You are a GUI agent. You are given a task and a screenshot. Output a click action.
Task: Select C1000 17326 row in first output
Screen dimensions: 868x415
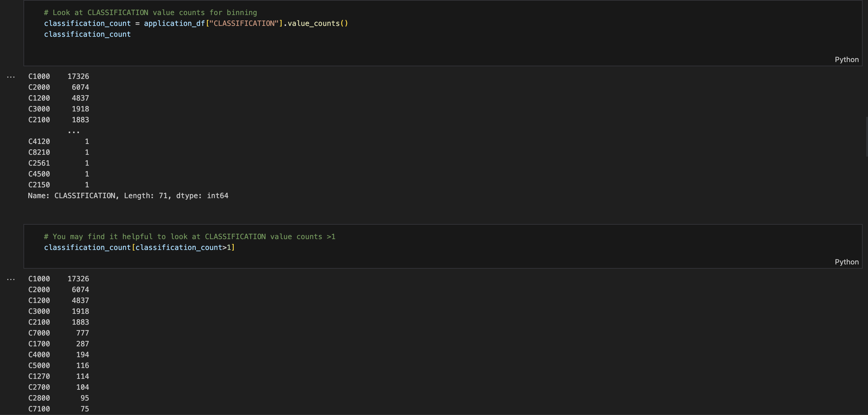59,76
